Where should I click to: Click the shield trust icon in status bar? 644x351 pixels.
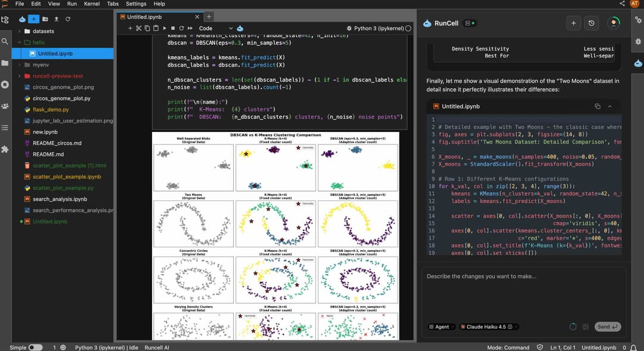(x=540, y=347)
